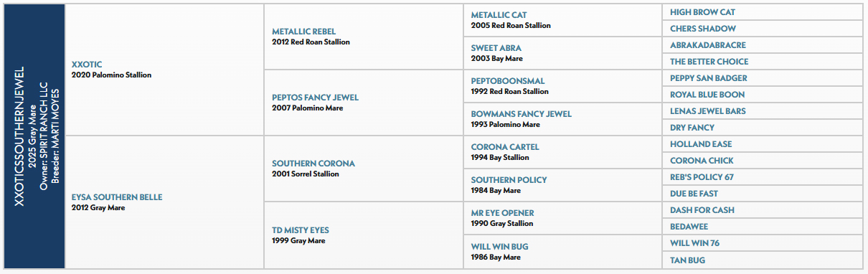868x274 pixels.
Task: Select SOUTHERN POLICY mare entry
Action: (509, 180)
